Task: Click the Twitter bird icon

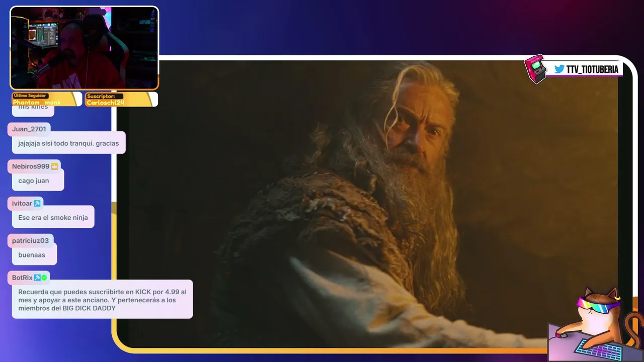Action: [x=559, y=69]
